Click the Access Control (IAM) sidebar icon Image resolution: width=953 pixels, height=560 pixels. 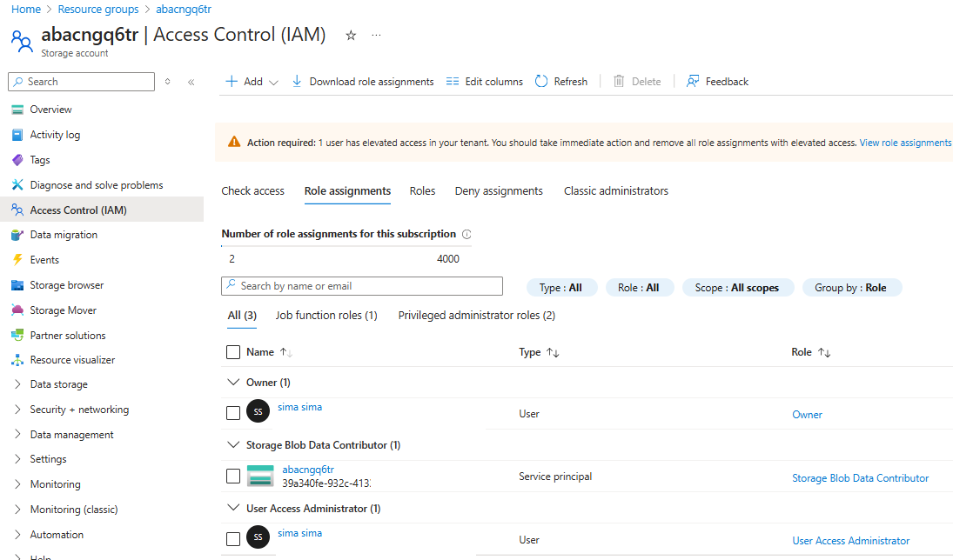pos(17,210)
